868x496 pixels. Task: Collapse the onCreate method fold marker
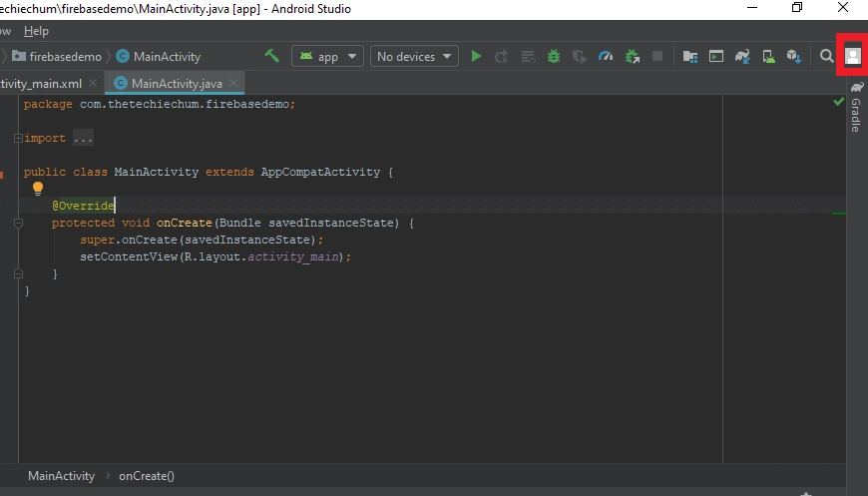pos(18,224)
